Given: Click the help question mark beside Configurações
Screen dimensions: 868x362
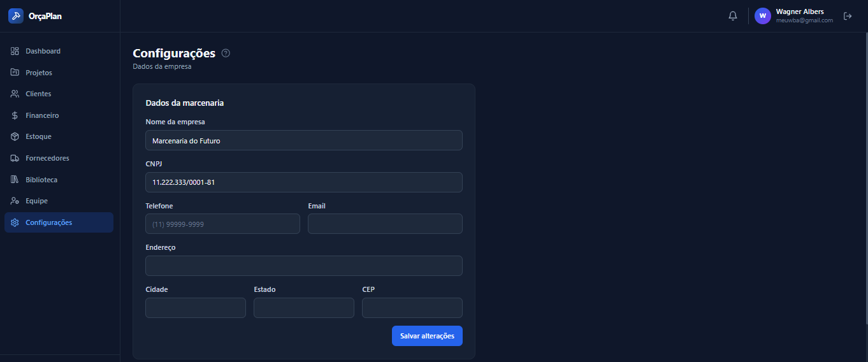Looking at the screenshot, I should [x=226, y=53].
